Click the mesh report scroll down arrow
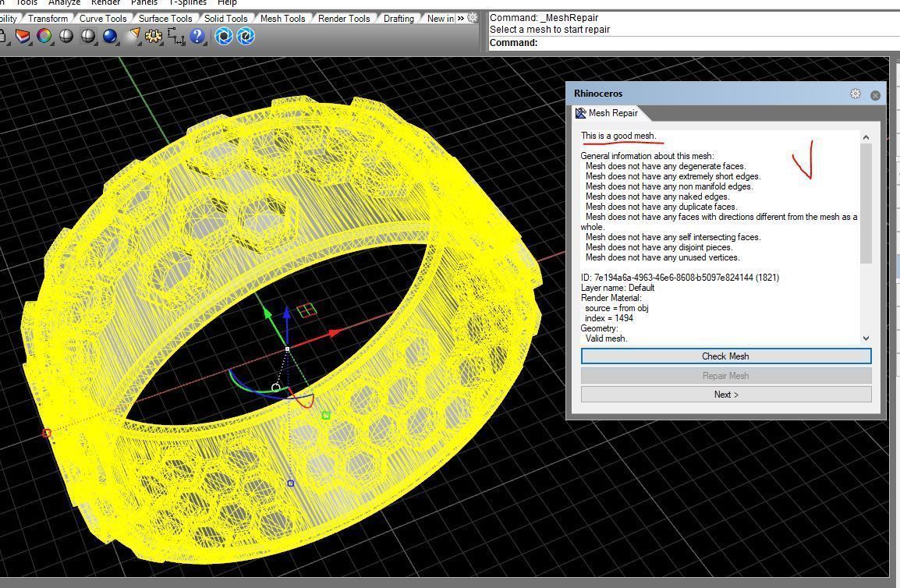This screenshot has width=900, height=588. 866,338
